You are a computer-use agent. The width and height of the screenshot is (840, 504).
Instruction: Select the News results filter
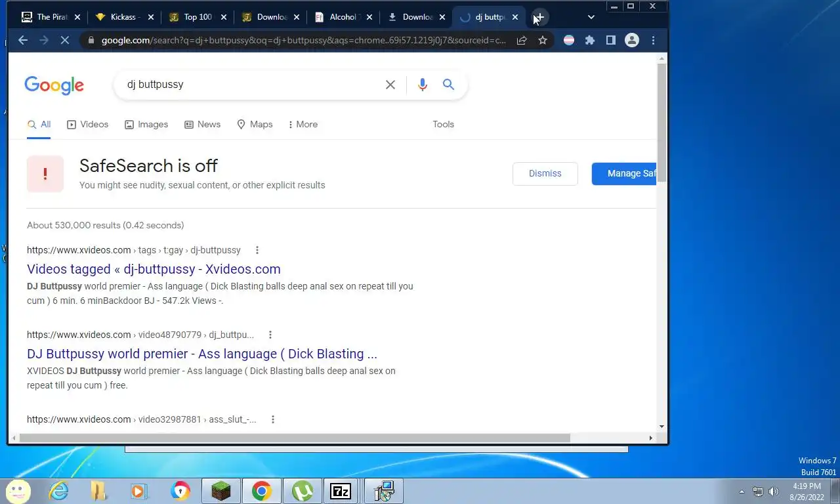(202, 124)
